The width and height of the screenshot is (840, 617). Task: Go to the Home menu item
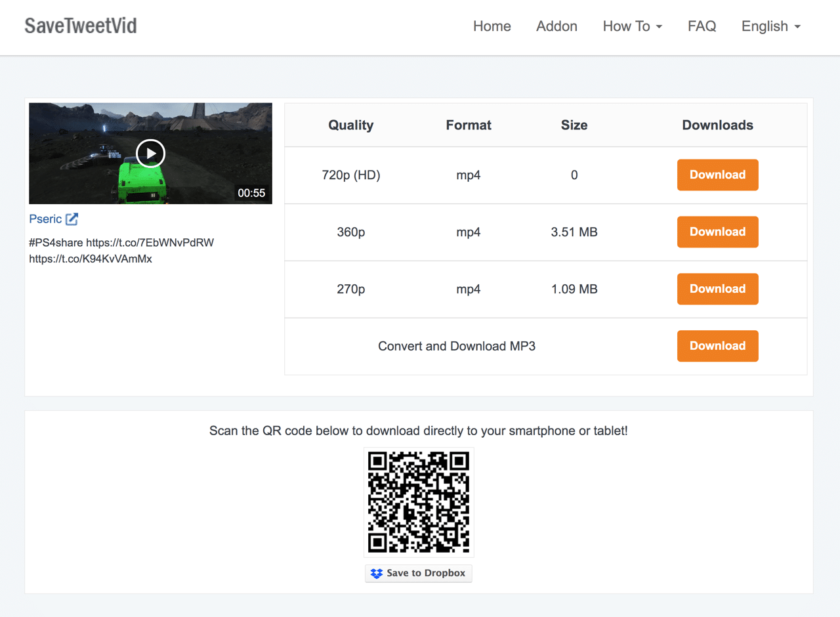pos(492,26)
